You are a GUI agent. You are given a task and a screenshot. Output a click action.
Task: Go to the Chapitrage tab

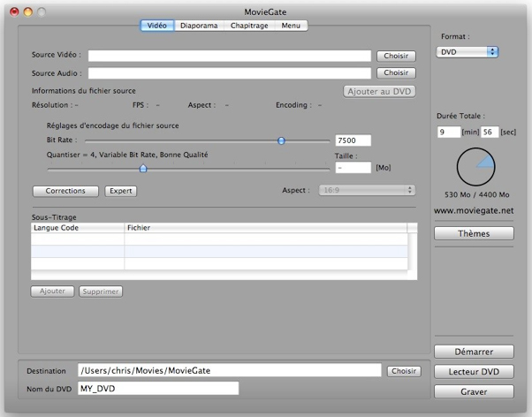click(x=249, y=26)
